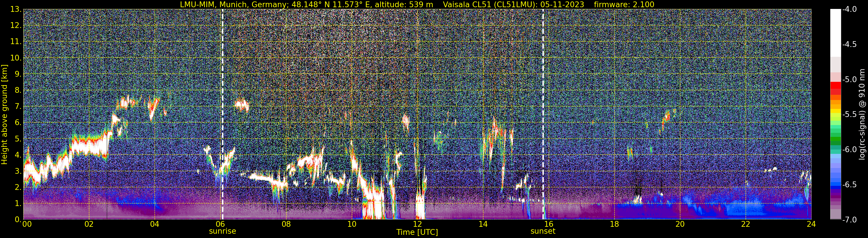Select the 'sunset' label below the axis
This screenshot has width=868, height=238.
pyautogui.click(x=543, y=231)
